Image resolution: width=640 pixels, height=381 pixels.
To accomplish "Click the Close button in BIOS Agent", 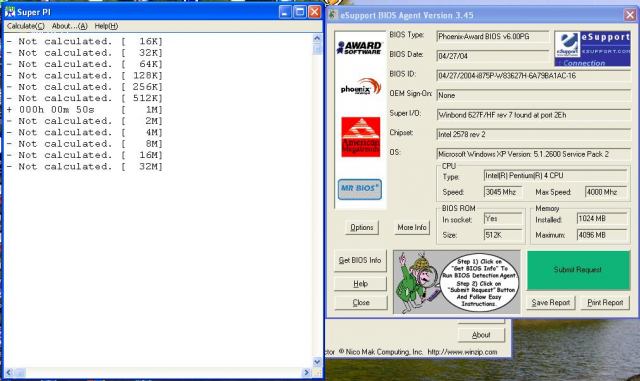I will tap(360, 303).
